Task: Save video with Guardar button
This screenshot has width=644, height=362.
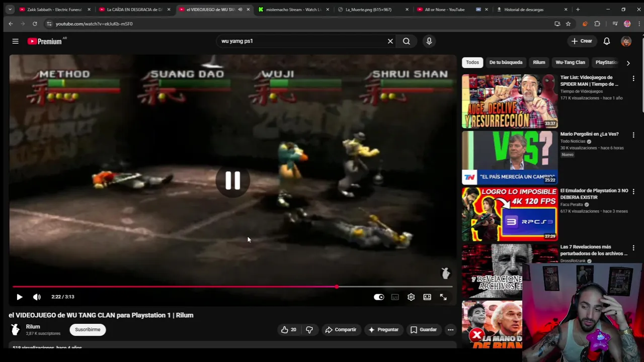Action: 424,330
